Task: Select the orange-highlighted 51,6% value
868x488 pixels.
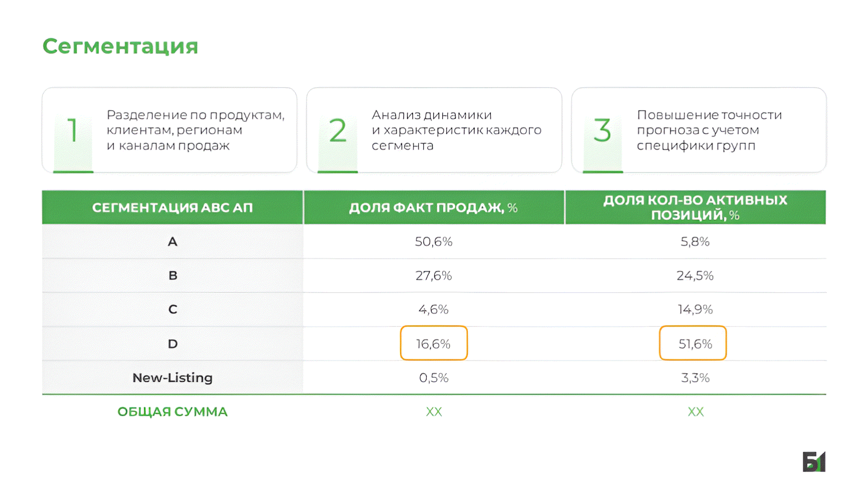Action: 693,344
